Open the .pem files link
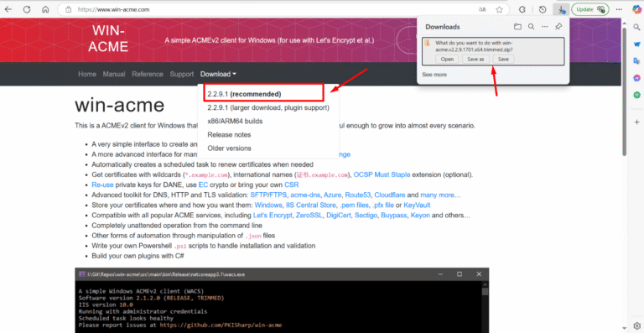This screenshot has width=644, height=333. [x=354, y=205]
